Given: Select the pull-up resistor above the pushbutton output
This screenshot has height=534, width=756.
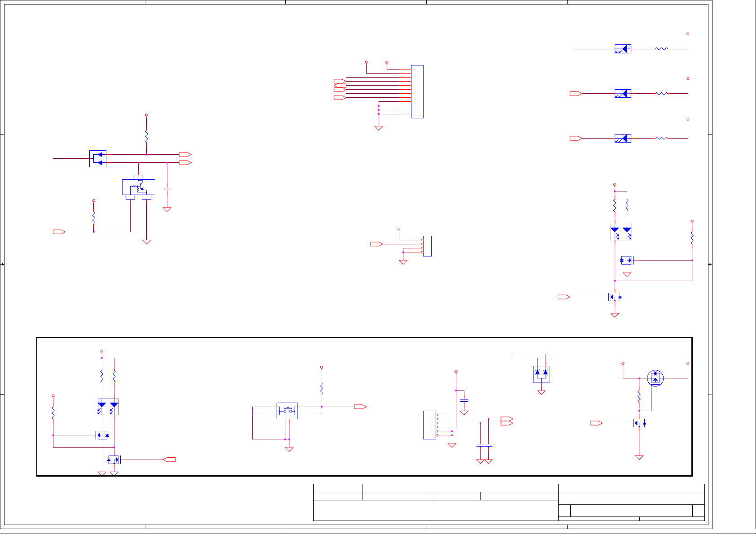Looking at the screenshot, I should coord(322,388).
